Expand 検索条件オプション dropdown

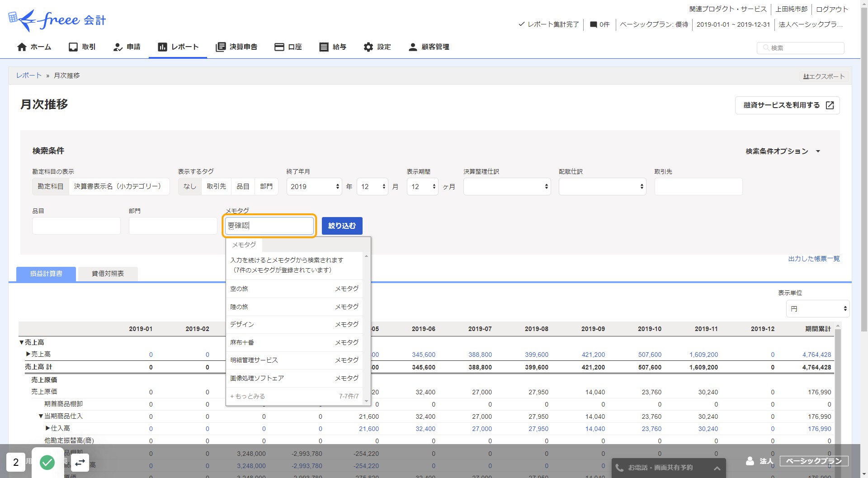point(783,151)
